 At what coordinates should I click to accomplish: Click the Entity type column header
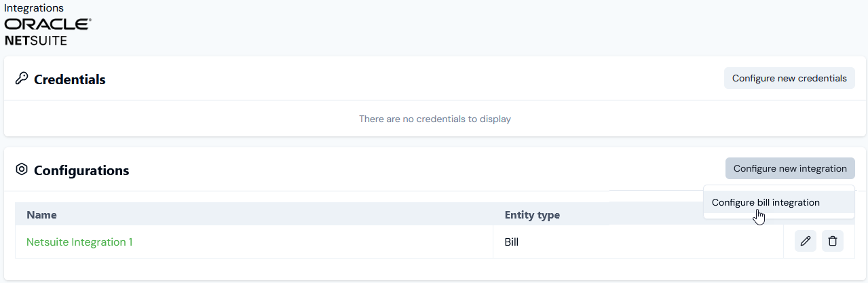(532, 215)
